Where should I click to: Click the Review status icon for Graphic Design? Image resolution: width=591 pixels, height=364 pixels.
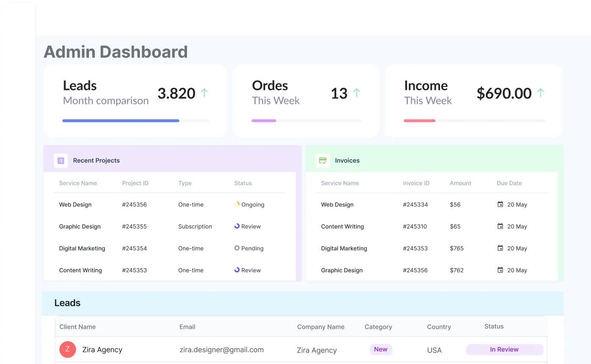pos(237,226)
